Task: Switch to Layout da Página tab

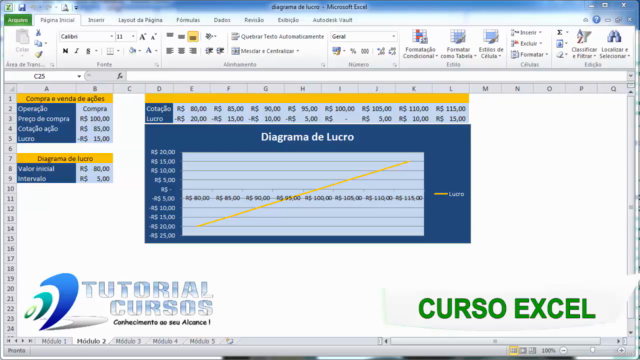Action: click(140, 20)
